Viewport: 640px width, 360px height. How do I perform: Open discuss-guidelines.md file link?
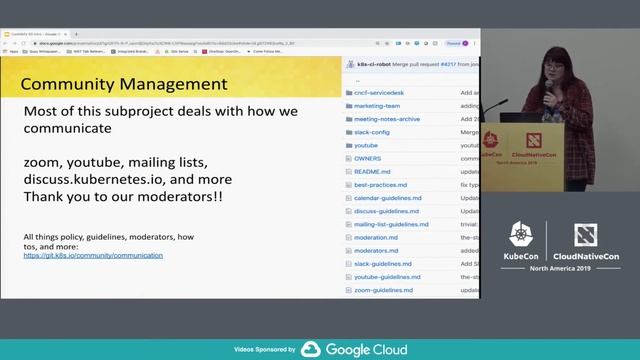[387, 211]
